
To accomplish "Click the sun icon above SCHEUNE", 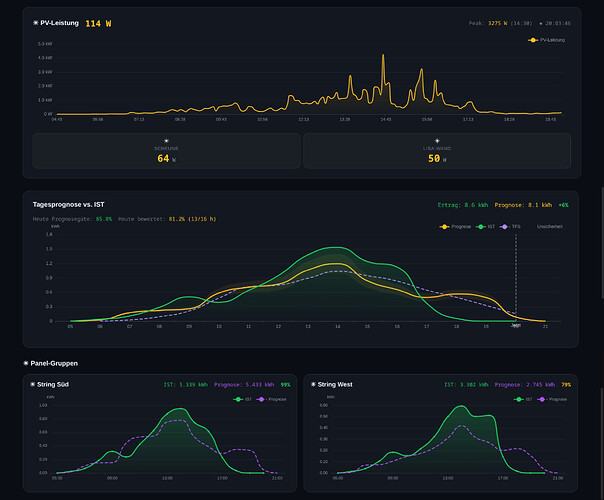I will point(166,141).
